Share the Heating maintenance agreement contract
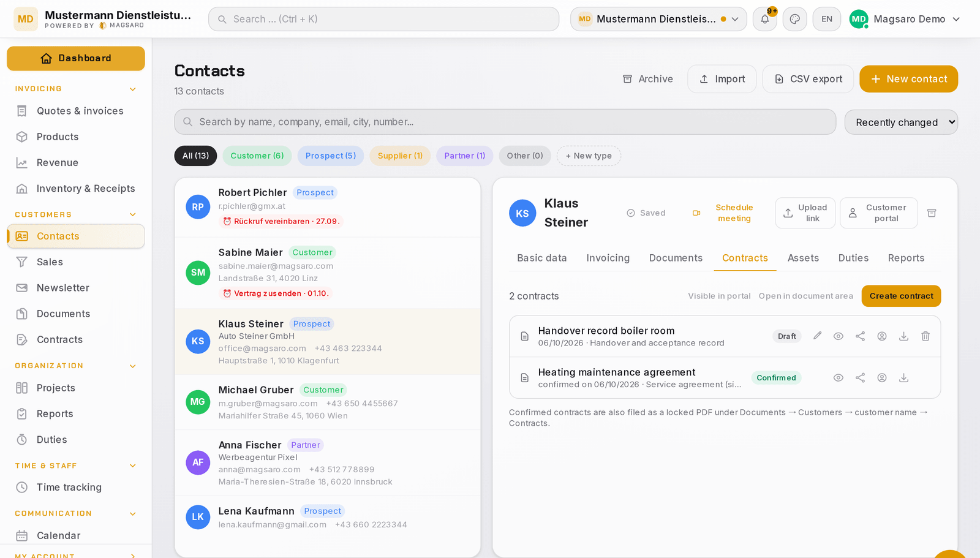This screenshot has width=980, height=558. click(861, 378)
